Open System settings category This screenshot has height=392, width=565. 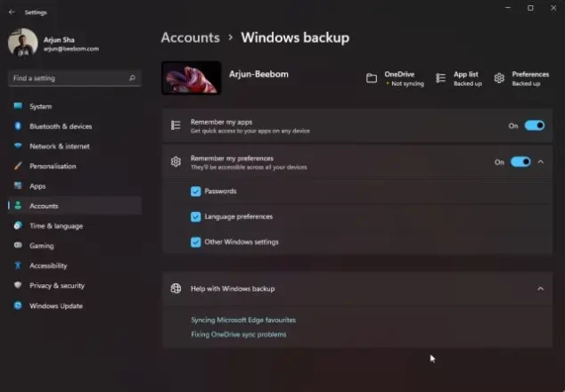pyautogui.click(x=75, y=106)
